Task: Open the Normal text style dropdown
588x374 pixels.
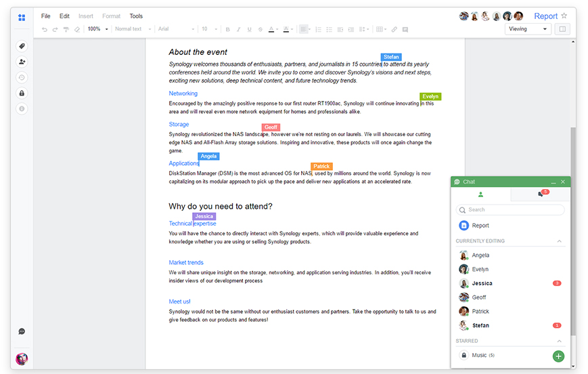Action: 133,29
